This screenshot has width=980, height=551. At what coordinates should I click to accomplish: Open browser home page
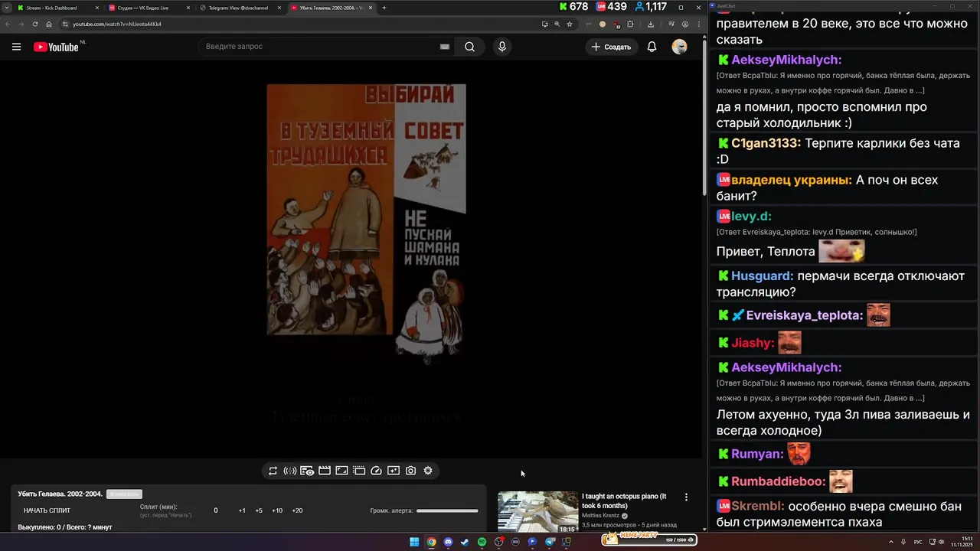[x=49, y=24]
